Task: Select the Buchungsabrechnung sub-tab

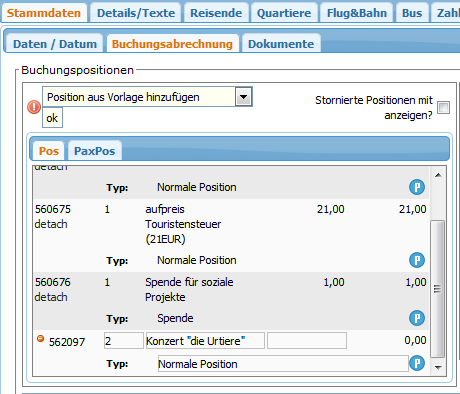Action: (172, 44)
